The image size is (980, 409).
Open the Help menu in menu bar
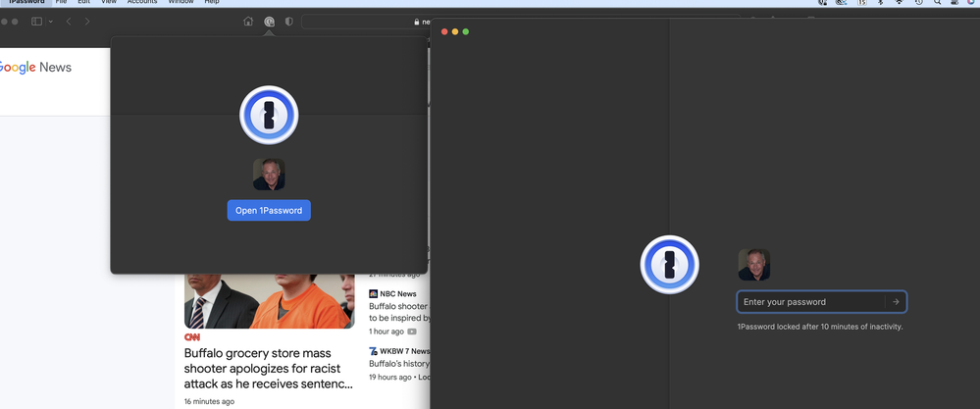pos(211,3)
